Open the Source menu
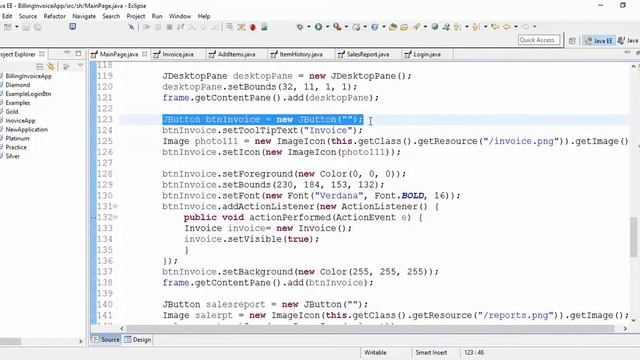 (x=28, y=16)
